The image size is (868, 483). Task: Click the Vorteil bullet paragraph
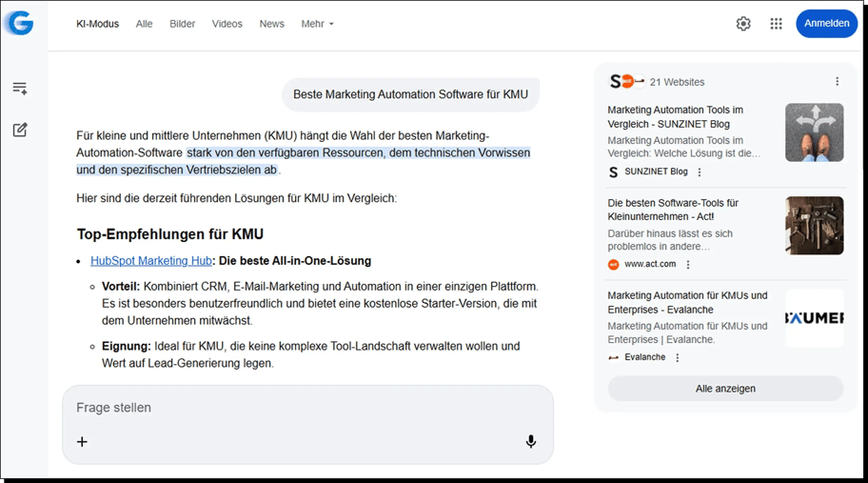320,304
